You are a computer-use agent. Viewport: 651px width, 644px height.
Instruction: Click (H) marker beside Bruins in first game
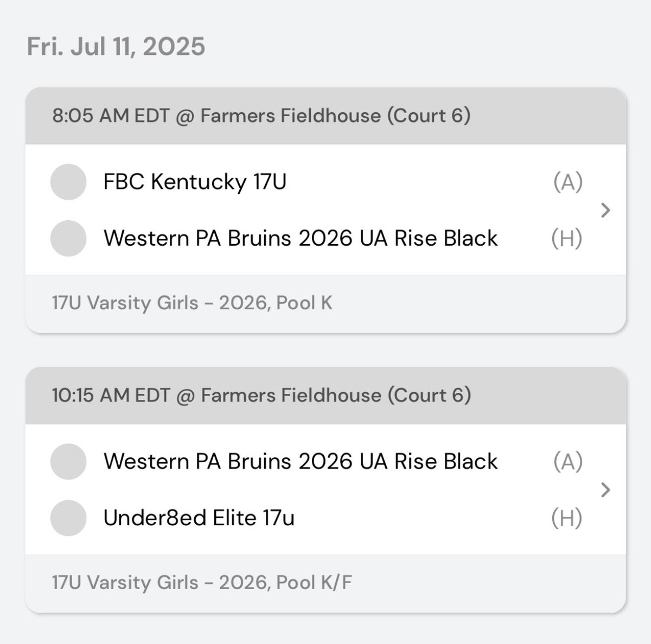[567, 239]
